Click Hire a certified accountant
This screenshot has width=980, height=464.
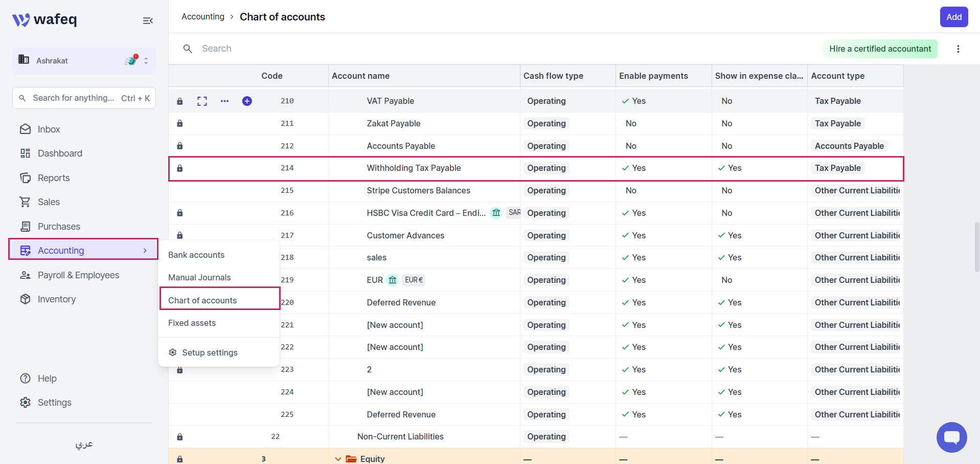coord(880,49)
